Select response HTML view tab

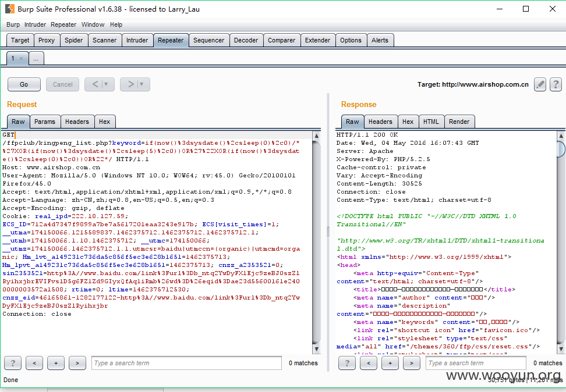click(x=431, y=122)
